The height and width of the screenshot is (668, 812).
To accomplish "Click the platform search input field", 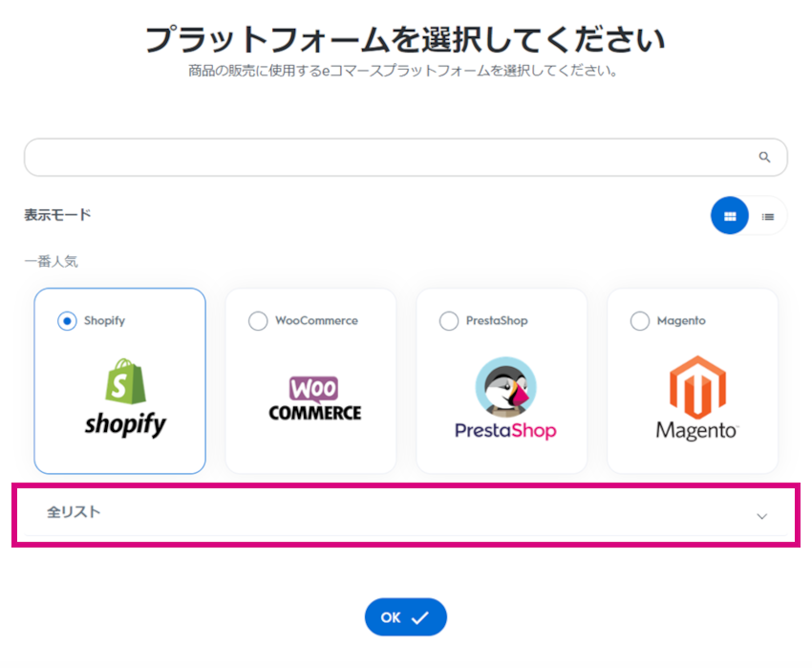I will [406, 157].
